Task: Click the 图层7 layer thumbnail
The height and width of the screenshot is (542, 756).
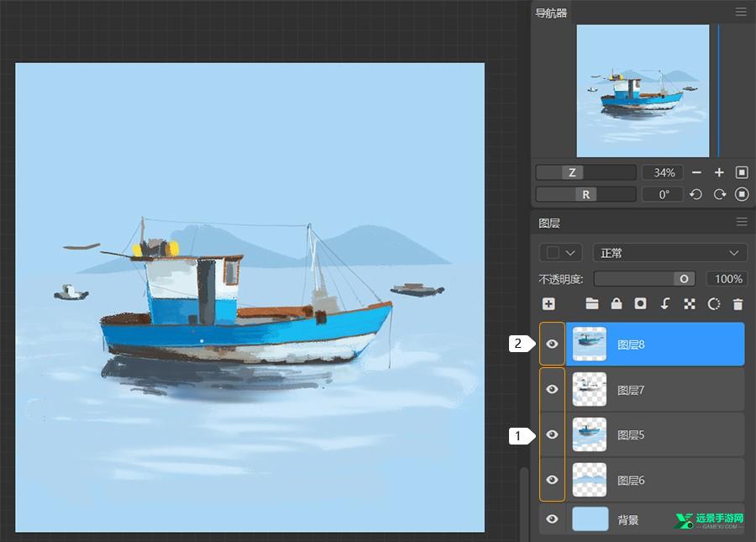Action: coord(589,389)
